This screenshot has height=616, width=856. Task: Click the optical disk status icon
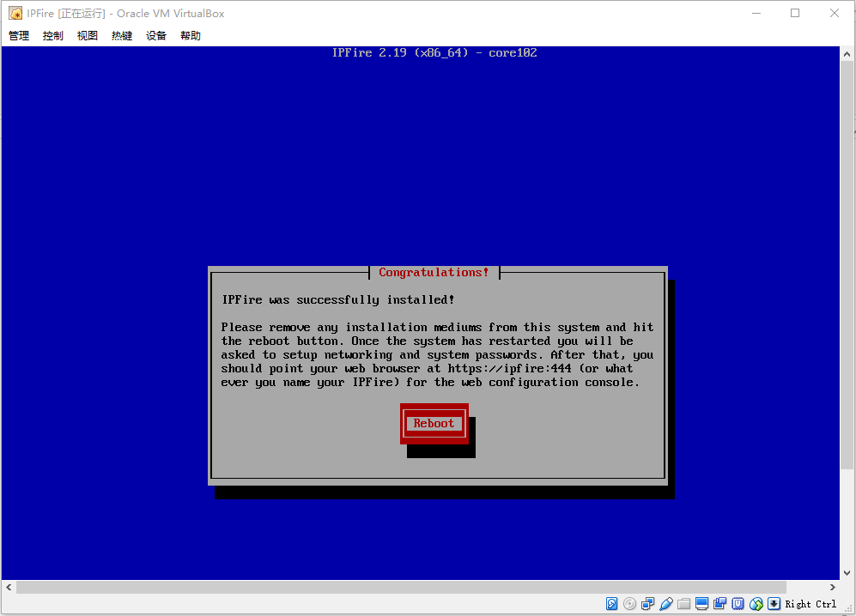[629, 603]
